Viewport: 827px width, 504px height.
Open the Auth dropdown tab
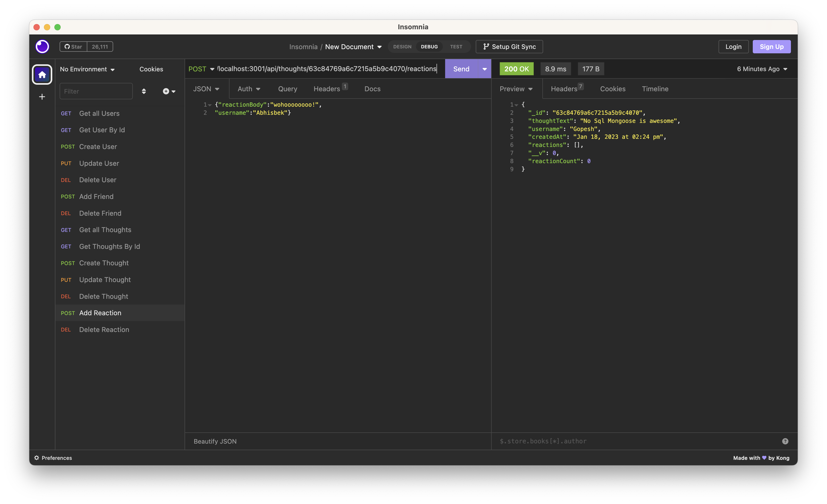[x=249, y=89]
